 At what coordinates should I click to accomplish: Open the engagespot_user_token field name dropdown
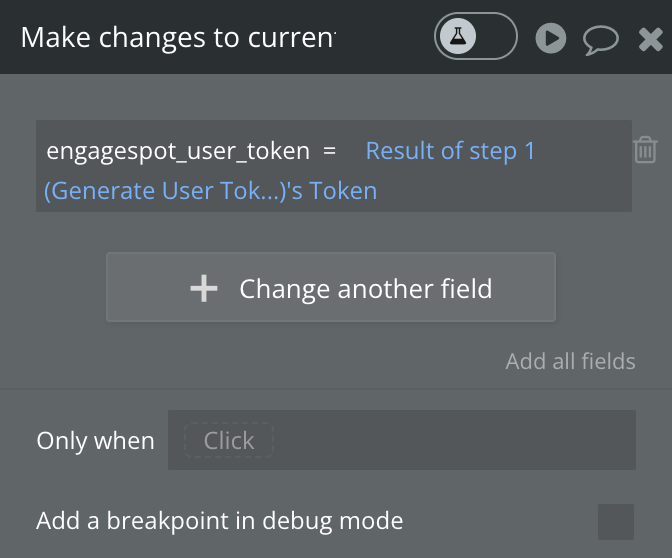(x=178, y=151)
